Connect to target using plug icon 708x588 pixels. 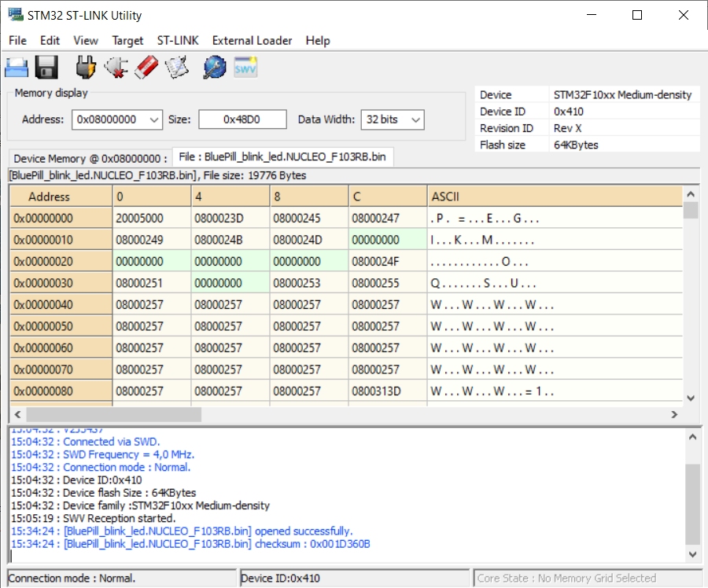click(x=86, y=68)
